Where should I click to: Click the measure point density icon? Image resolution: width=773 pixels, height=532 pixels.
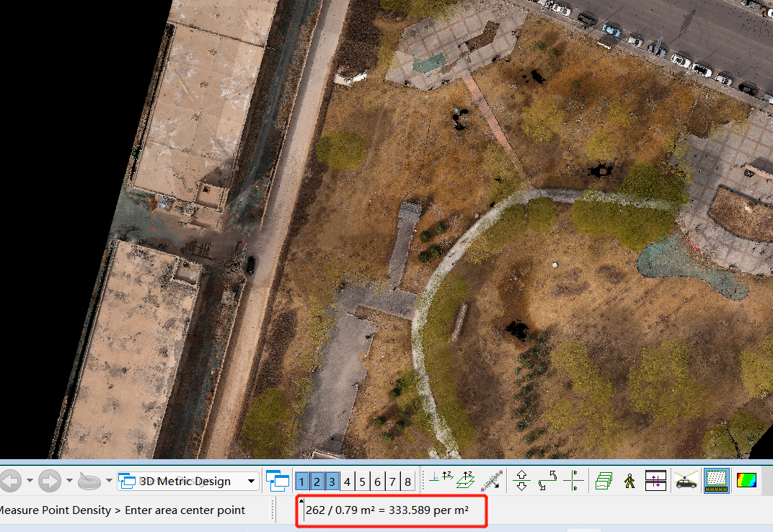click(715, 480)
